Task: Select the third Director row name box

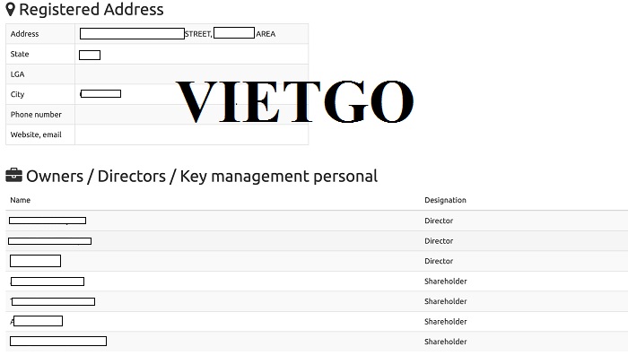Action: pyautogui.click(x=35, y=261)
